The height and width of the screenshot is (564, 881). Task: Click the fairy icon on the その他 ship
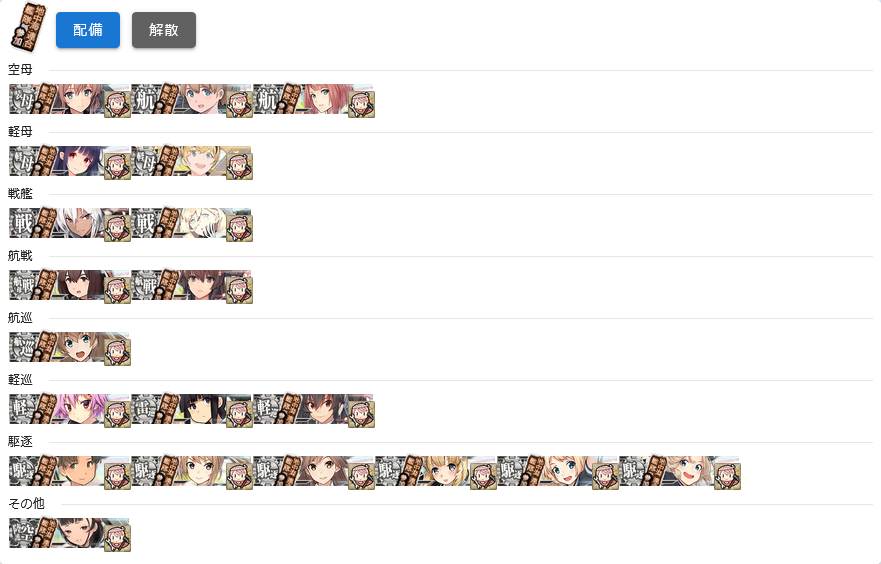point(118,538)
